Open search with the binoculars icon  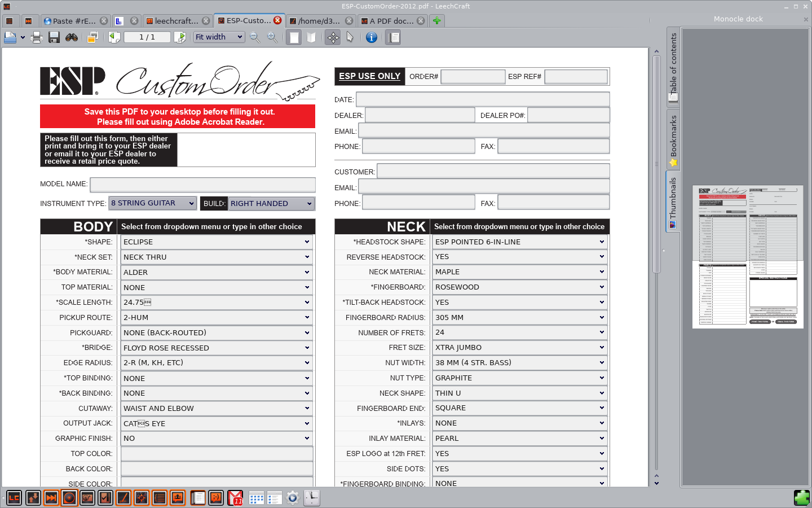point(72,37)
